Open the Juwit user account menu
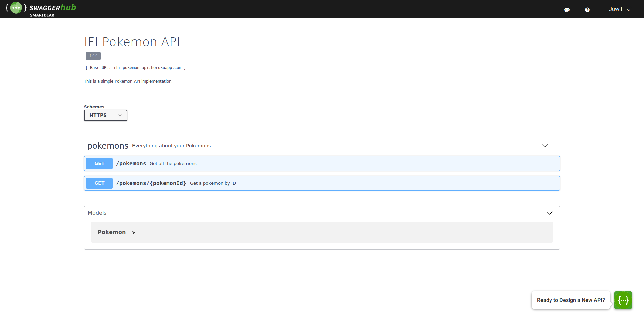 click(x=619, y=9)
